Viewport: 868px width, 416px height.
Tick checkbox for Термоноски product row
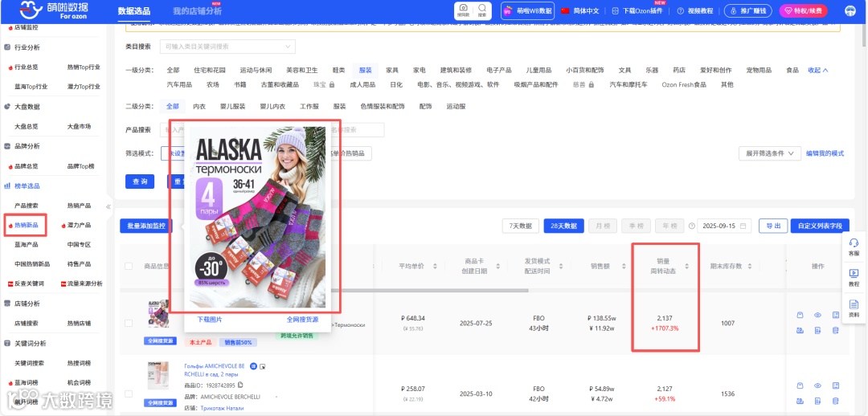coord(129,323)
